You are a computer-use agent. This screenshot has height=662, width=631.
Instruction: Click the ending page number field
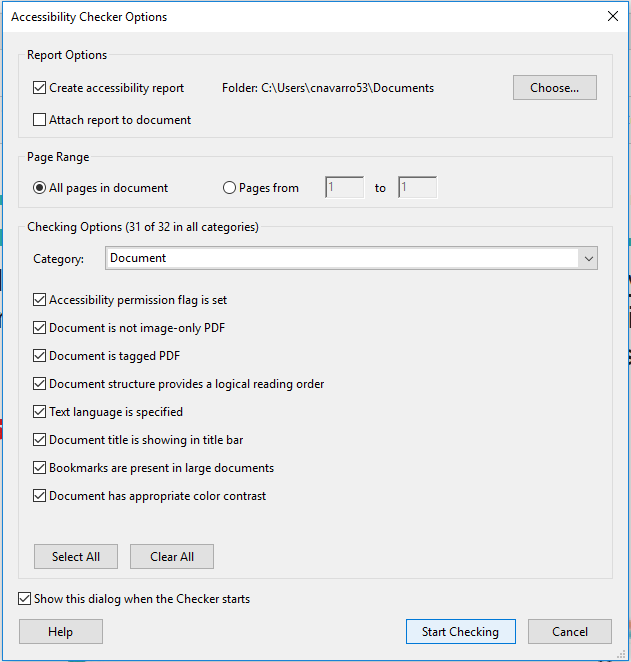click(x=417, y=187)
